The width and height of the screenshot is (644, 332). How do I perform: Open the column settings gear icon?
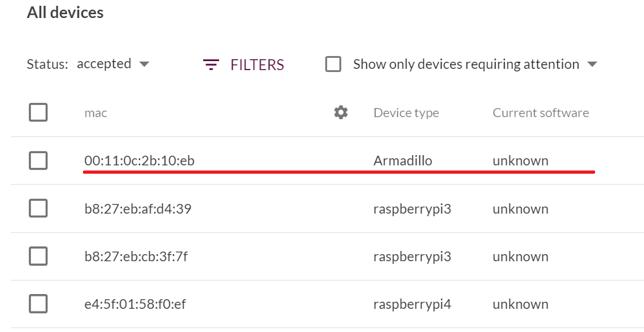(341, 113)
